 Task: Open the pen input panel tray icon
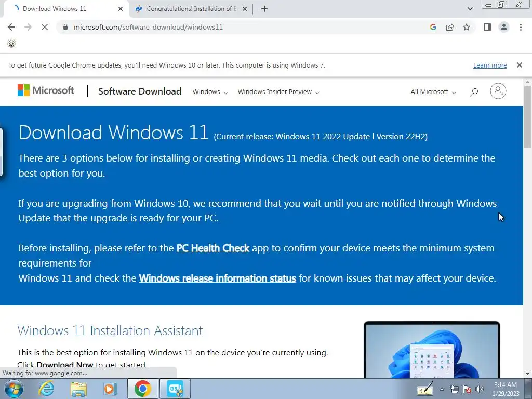[x=425, y=389]
